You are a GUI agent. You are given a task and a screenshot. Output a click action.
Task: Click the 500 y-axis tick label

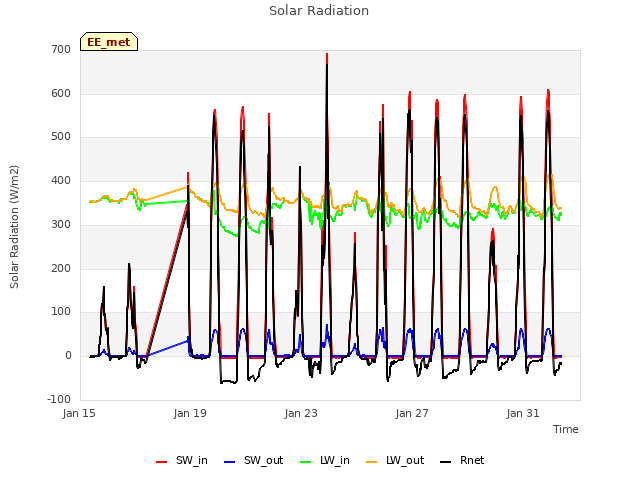point(61,137)
